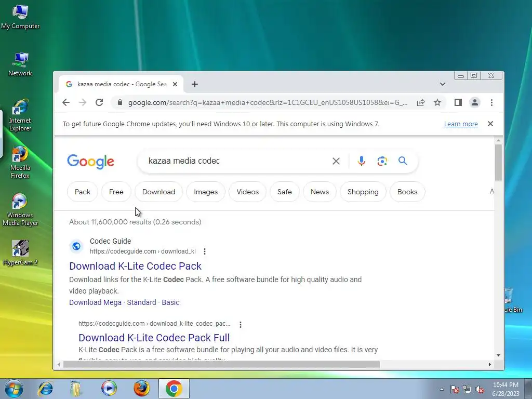
Task: Open the network status tray icon
Action: coord(467,389)
